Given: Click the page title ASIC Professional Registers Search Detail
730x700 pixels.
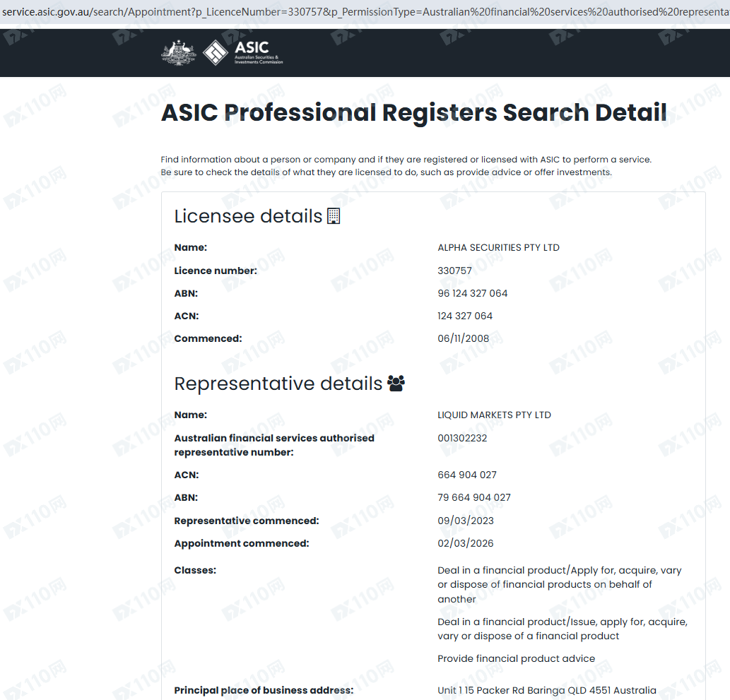Looking at the screenshot, I should (x=414, y=112).
